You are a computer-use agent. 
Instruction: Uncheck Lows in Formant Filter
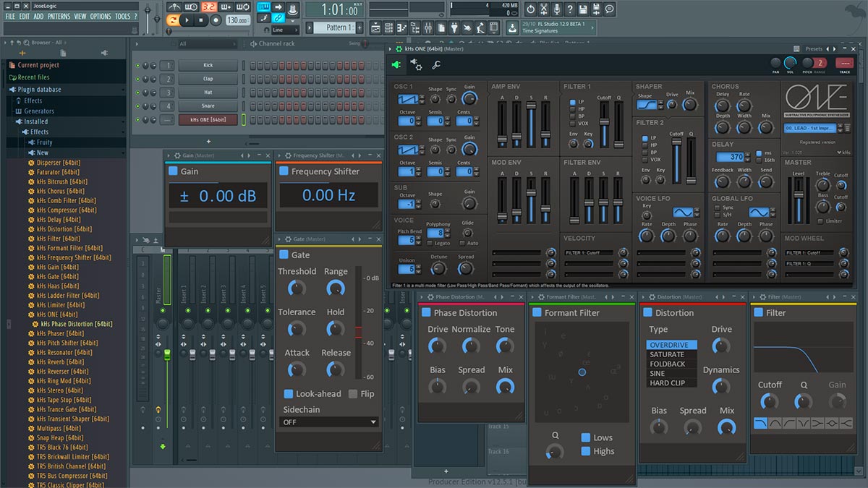[586, 437]
